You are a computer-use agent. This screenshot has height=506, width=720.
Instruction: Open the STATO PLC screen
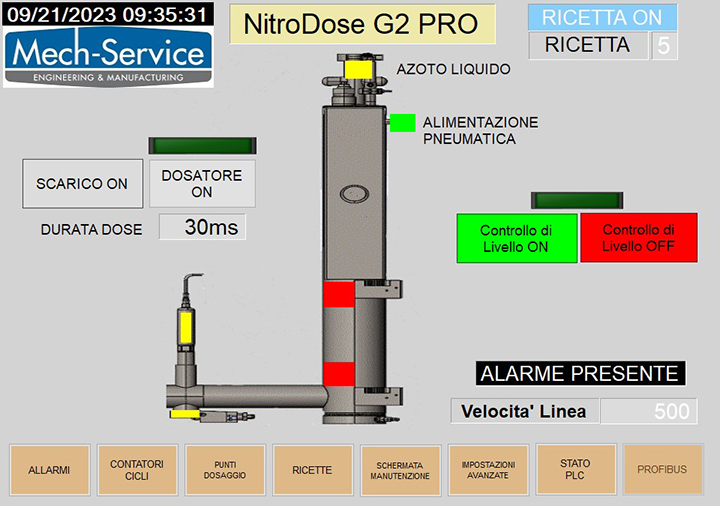[575, 470]
